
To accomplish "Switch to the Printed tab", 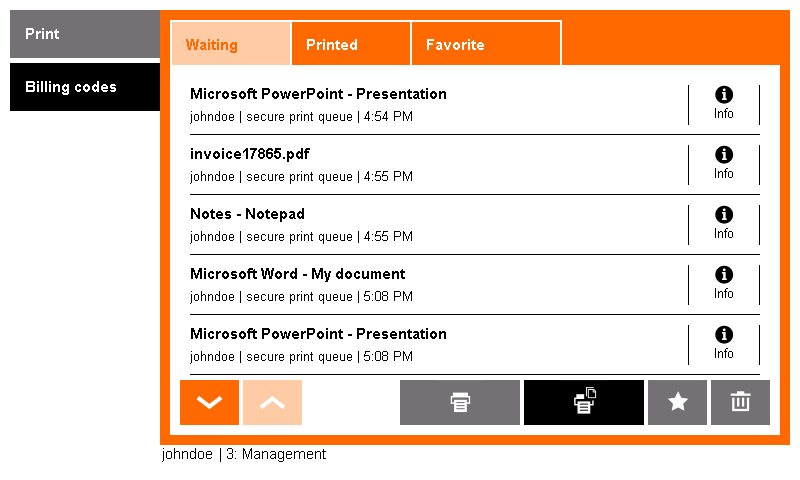I will (x=351, y=44).
